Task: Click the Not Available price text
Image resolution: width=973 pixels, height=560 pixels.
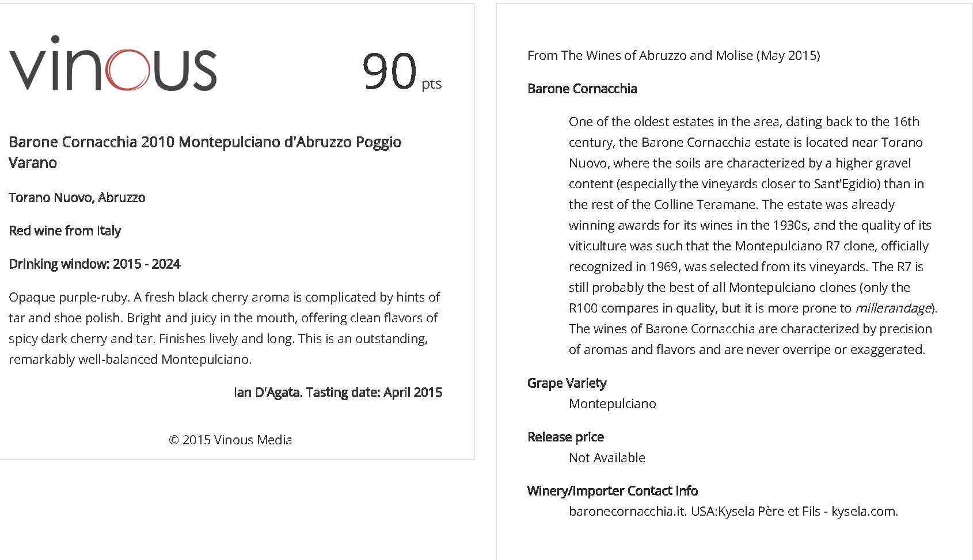Action: [x=607, y=458]
